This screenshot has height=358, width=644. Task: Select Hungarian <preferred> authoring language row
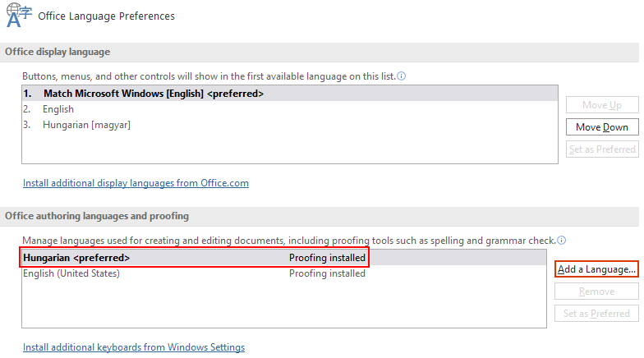[76, 258]
